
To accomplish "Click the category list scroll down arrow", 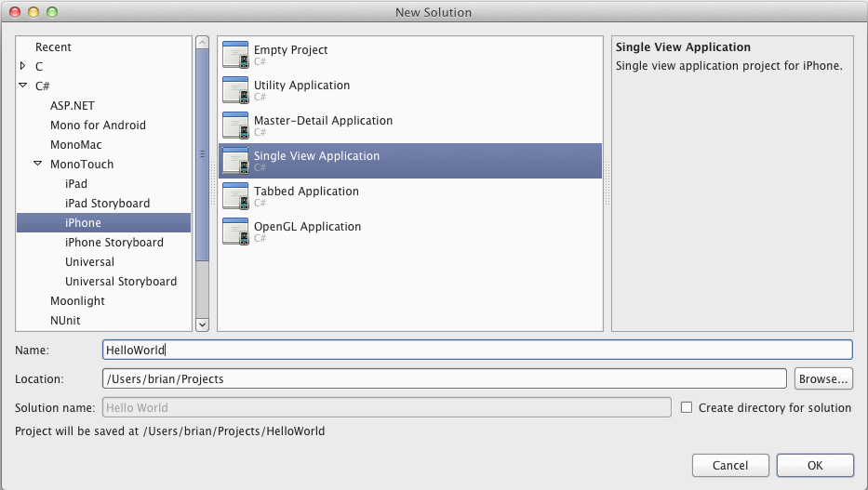I will pyautogui.click(x=202, y=324).
